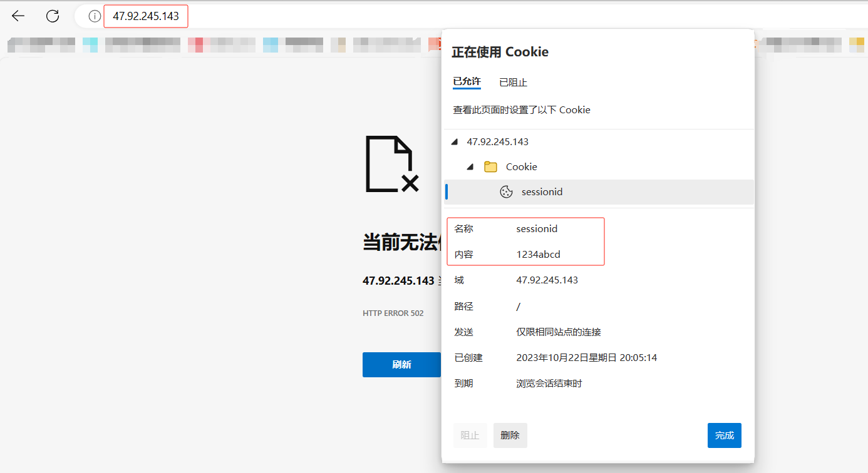The width and height of the screenshot is (868, 473).
Task: Click the 删除 button
Action: 510,435
